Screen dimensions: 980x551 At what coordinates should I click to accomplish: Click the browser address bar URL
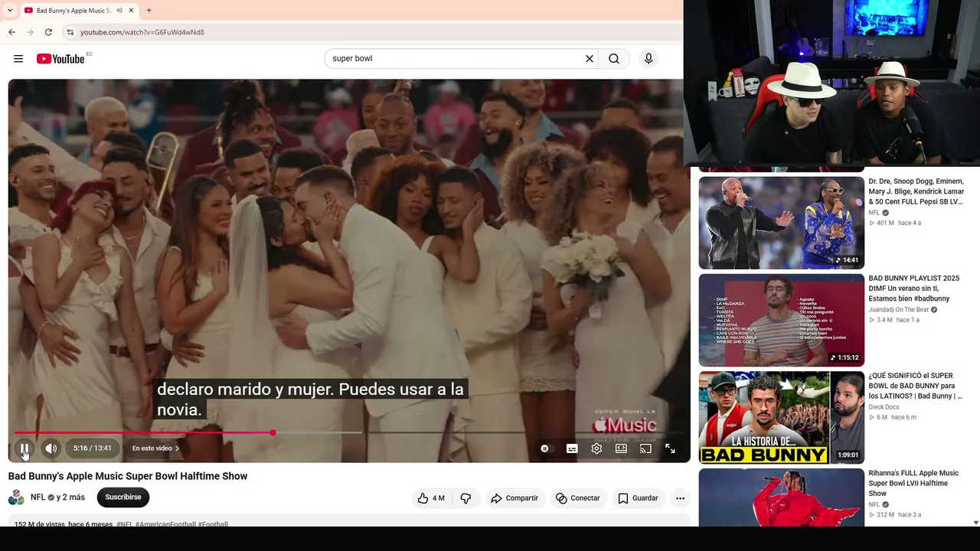pos(142,32)
